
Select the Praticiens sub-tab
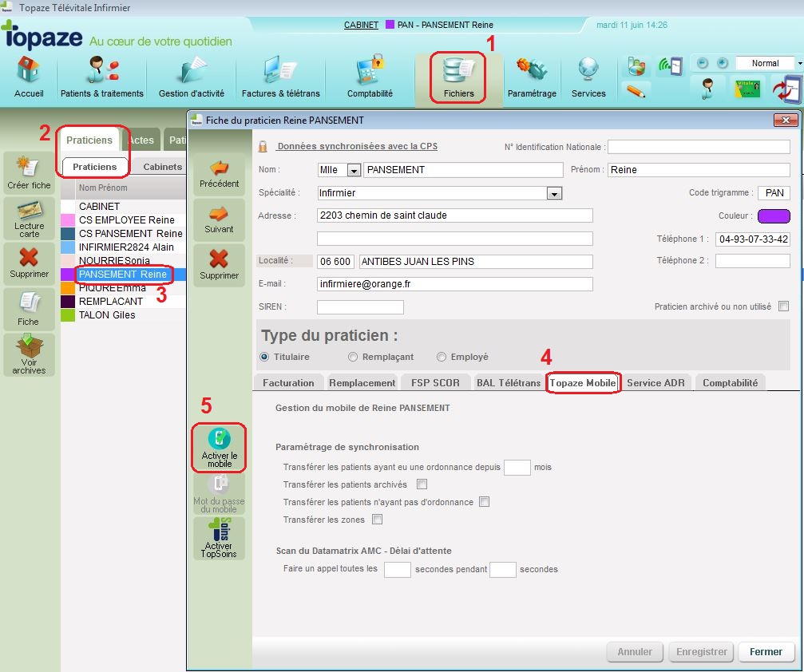pos(95,167)
